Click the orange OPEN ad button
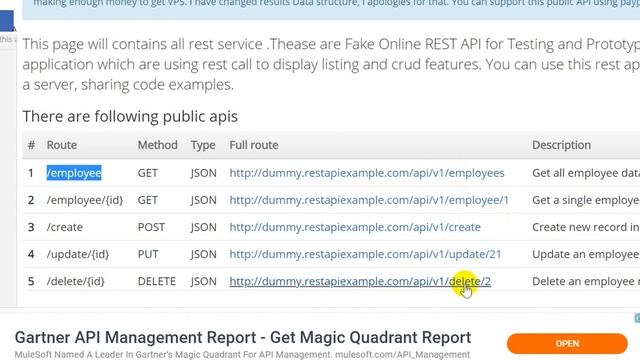The height and width of the screenshot is (360, 640). [x=567, y=344]
